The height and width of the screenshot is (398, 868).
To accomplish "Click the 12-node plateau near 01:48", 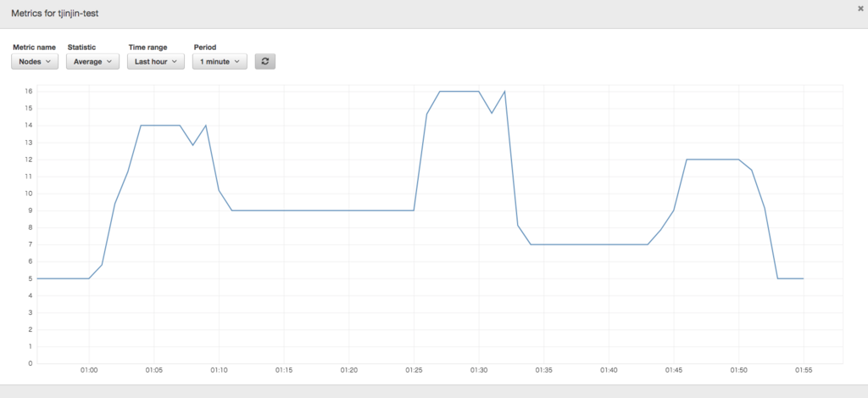I will 712,160.
